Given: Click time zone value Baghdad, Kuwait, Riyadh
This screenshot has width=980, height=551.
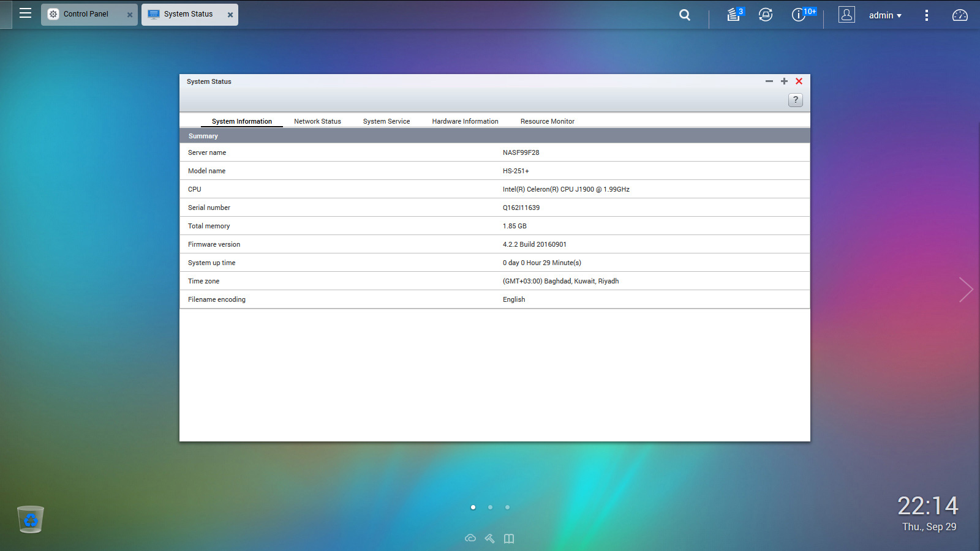Looking at the screenshot, I should 561,281.
